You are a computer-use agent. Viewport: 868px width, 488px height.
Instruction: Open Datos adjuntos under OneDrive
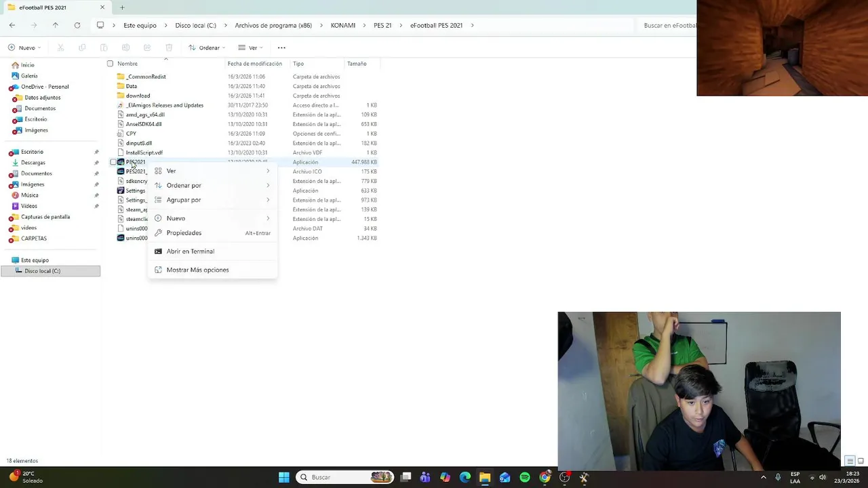point(42,98)
